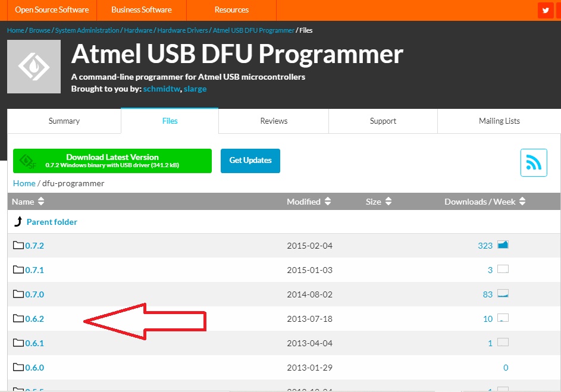Image resolution: width=561 pixels, height=392 pixels.
Task: View the download stats chart for 0.7.2
Action: coord(503,244)
